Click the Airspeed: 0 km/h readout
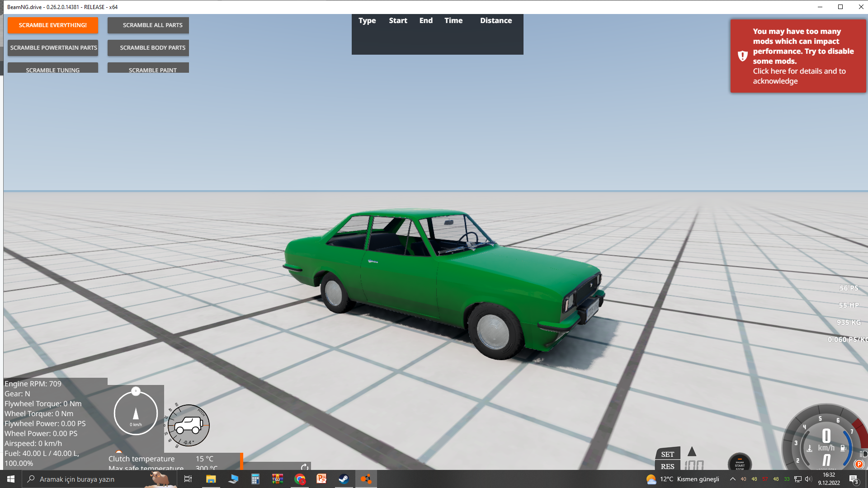The height and width of the screenshot is (488, 868). pos(33,443)
